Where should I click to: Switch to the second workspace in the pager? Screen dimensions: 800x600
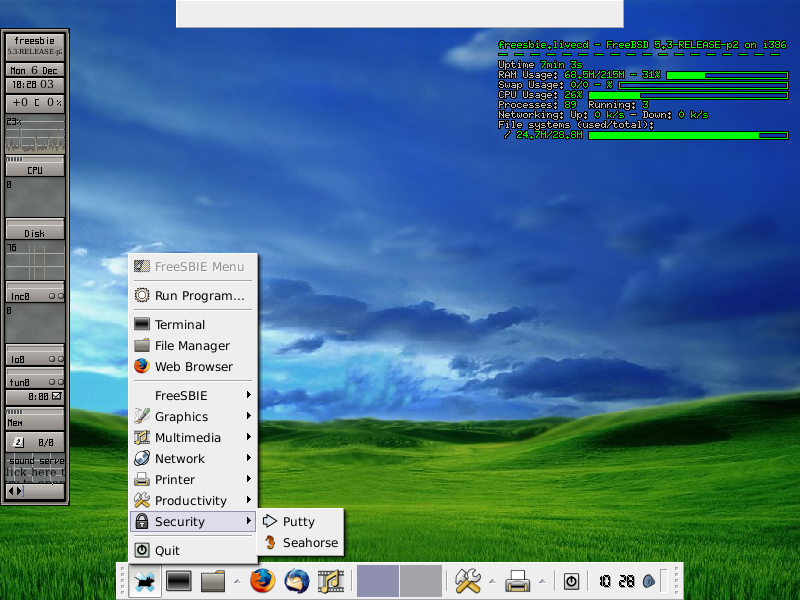point(421,581)
